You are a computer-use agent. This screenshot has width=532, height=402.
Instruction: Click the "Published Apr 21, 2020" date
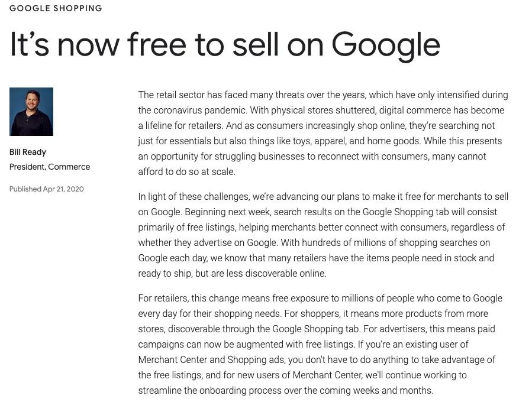point(47,189)
